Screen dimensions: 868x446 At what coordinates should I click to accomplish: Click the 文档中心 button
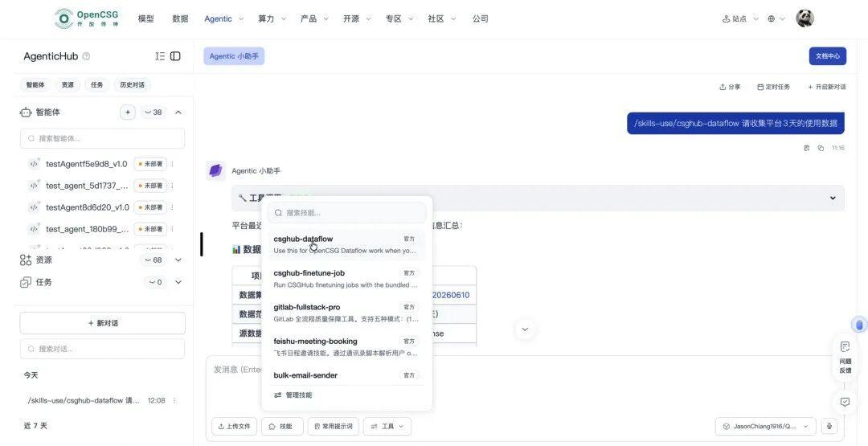(827, 56)
